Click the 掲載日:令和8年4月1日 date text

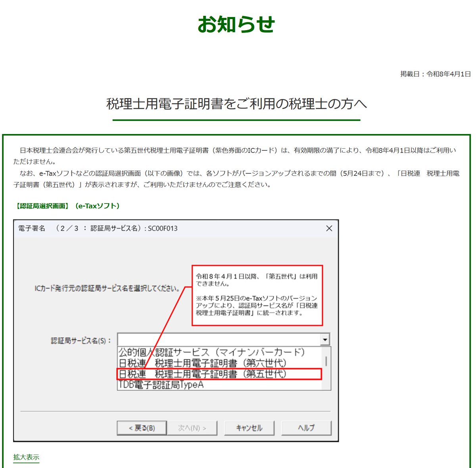(x=435, y=74)
